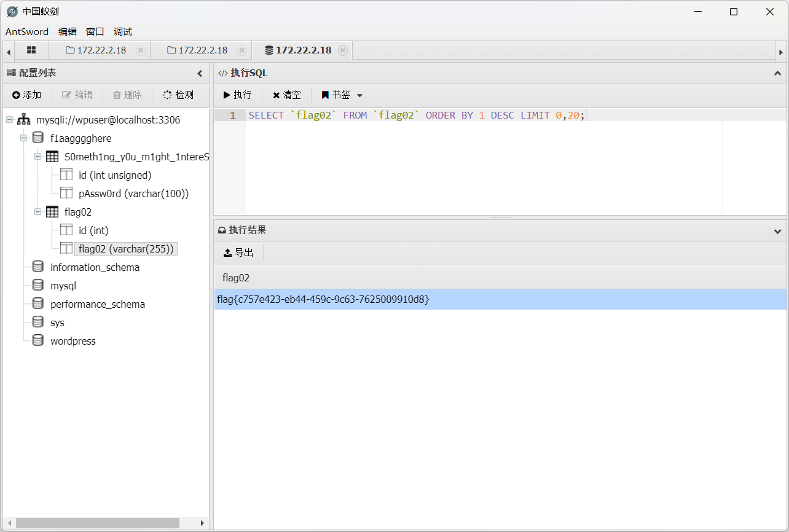
Task: Export results with the 导出 button
Action: pos(238,252)
